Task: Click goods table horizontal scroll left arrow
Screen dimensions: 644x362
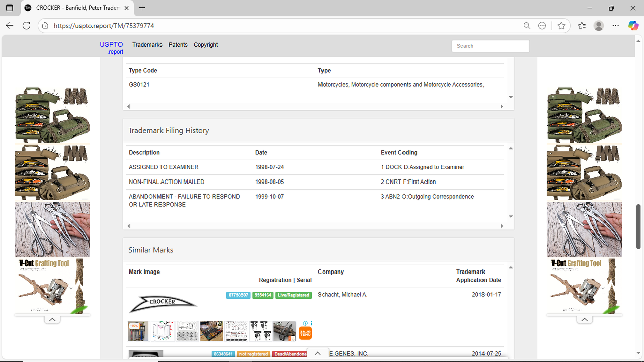Action: coord(128,107)
